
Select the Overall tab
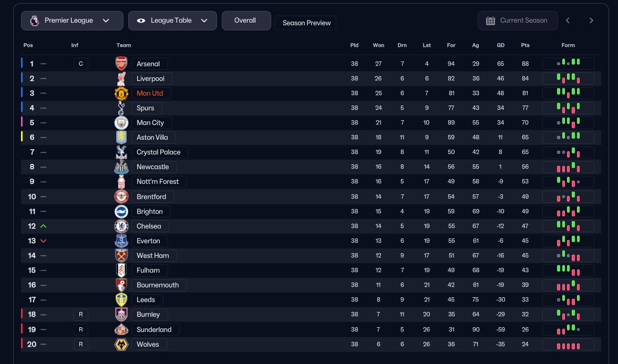246,20
